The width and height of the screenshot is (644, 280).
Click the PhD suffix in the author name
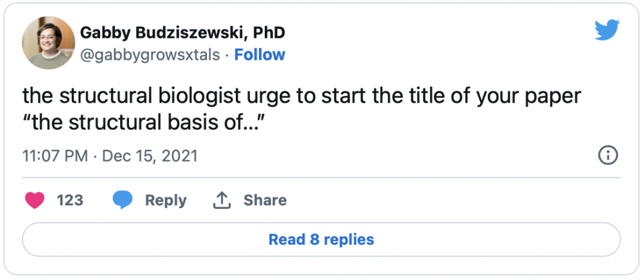(269, 33)
